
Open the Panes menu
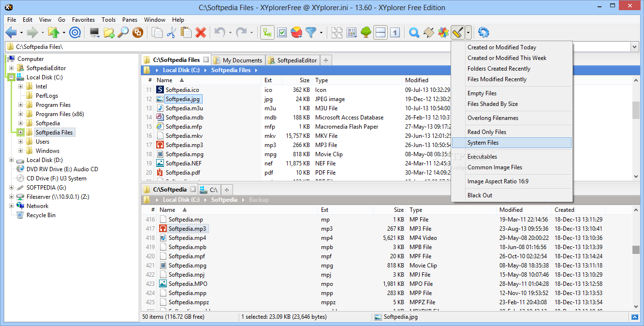pyautogui.click(x=130, y=20)
